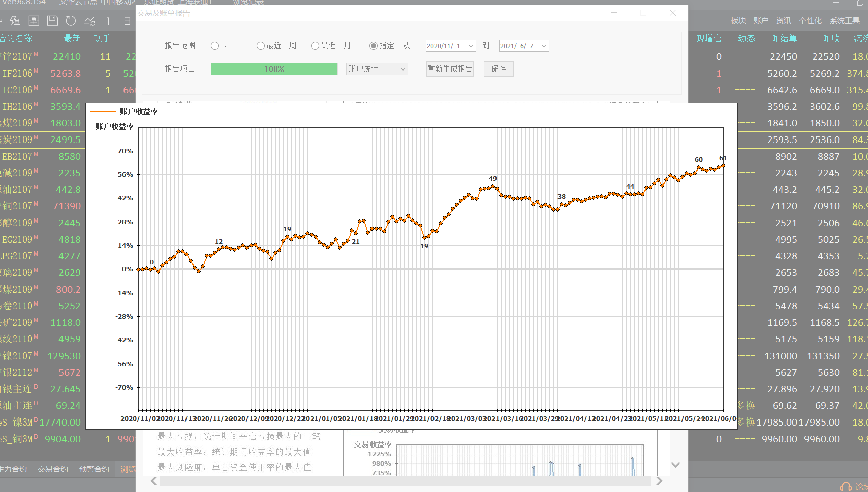Click the 重新生成报告 button
Screen dimensions: 868x492
pyautogui.click(x=450, y=69)
